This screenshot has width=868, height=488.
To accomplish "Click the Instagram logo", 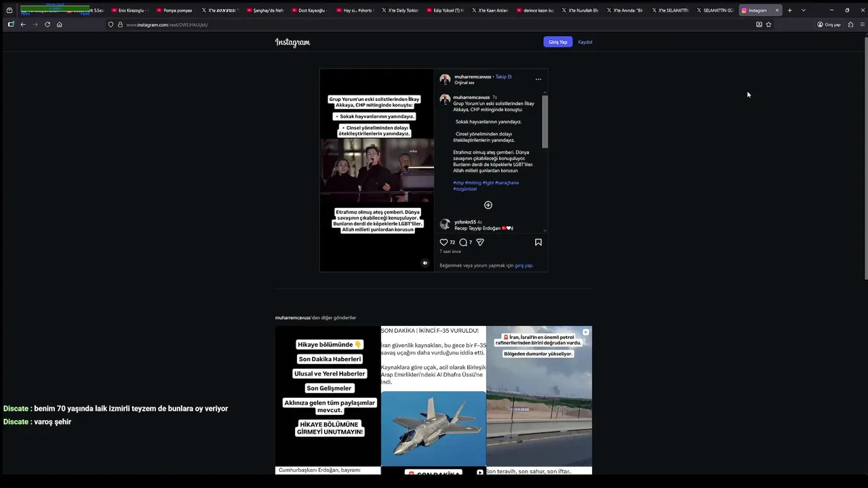I will 292,42.
